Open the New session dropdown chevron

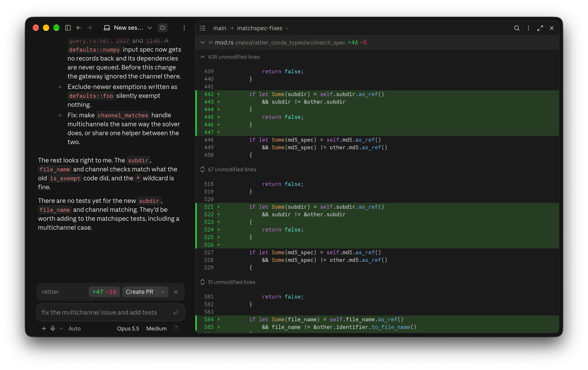click(150, 28)
